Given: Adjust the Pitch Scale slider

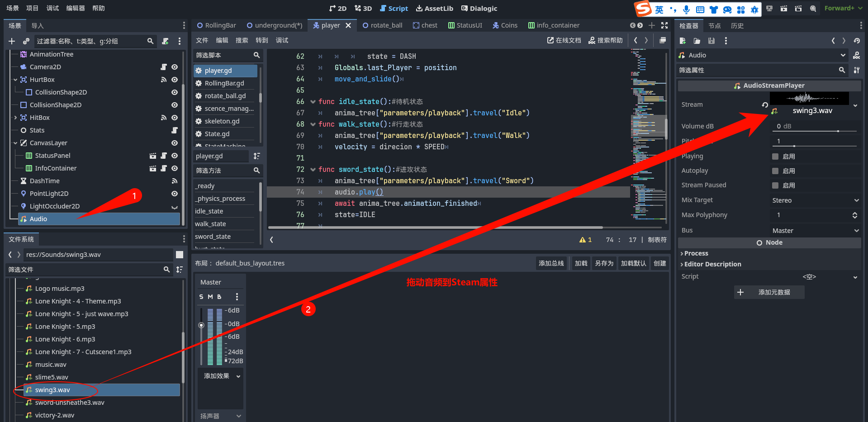Looking at the screenshot, I should (x=815, y=146).
